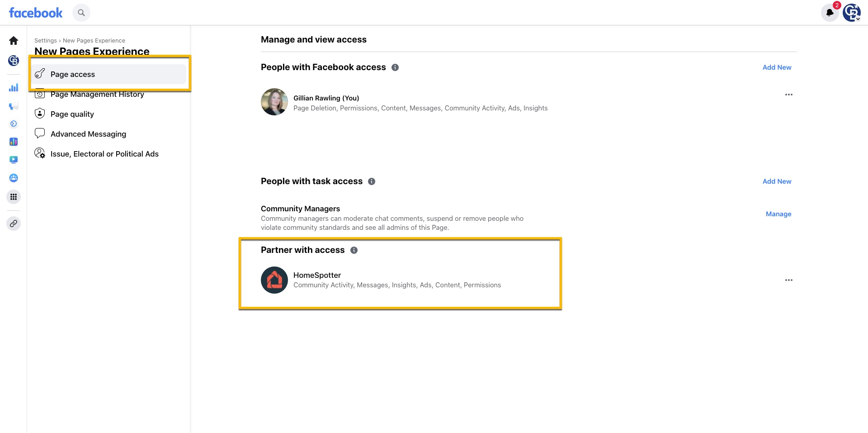This screenshot has width=868, height=433.
Task: Go to Page quality section
Action: 72,114
